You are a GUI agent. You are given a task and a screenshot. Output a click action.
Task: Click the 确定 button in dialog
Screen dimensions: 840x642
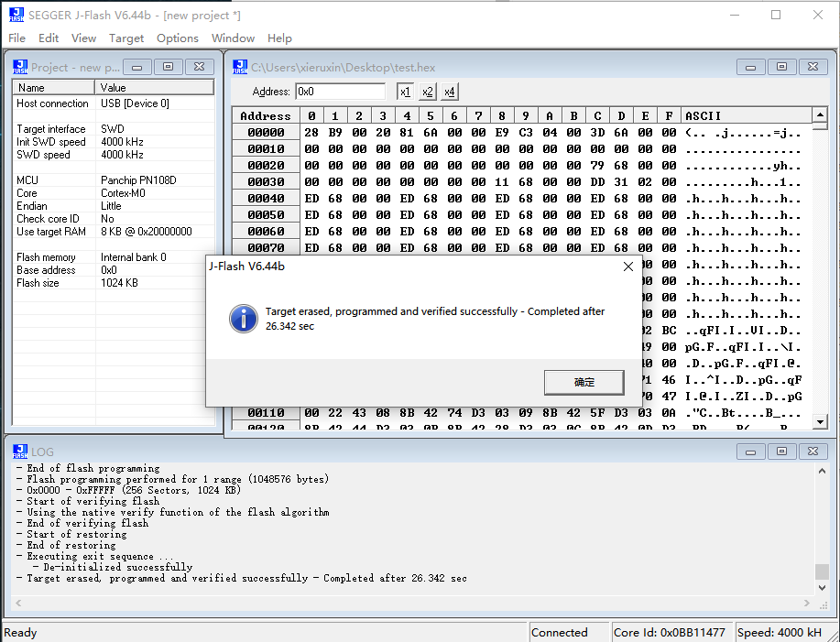584,382
